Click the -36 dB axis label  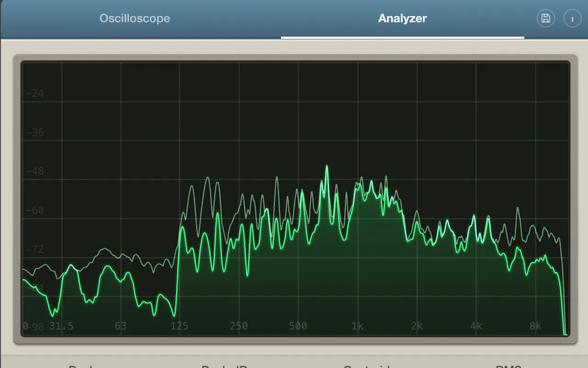35,132
